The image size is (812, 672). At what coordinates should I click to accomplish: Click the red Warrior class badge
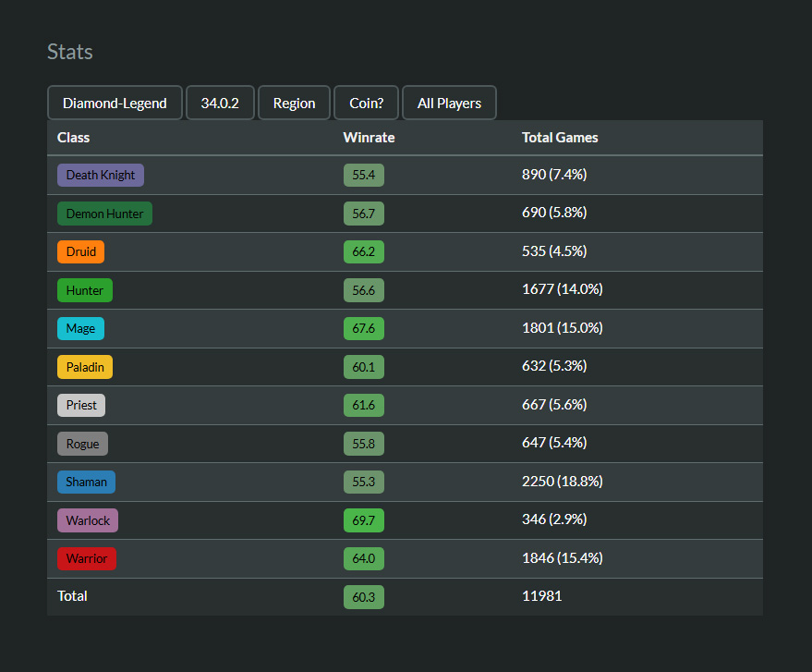(87, 558)
